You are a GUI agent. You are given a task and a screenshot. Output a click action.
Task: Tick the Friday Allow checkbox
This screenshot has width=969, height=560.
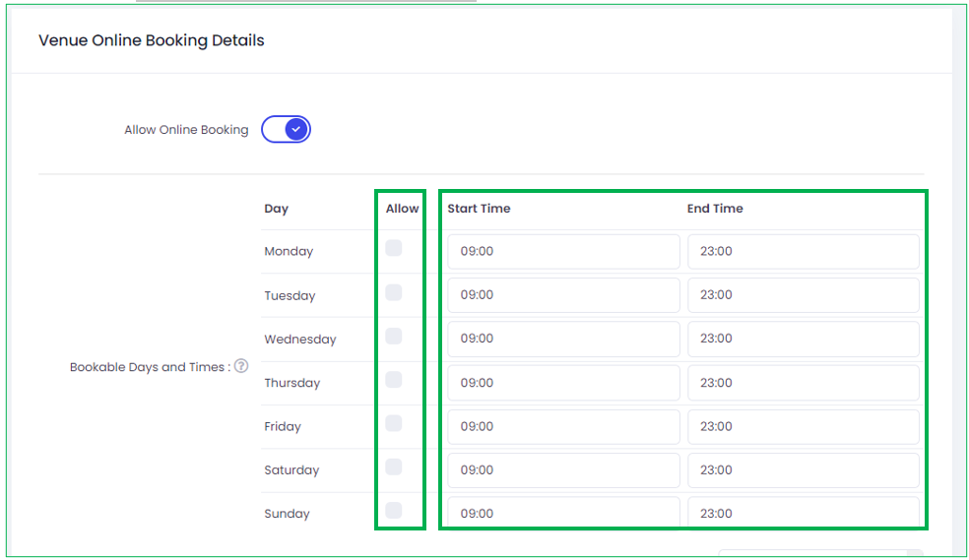(x=394, y=423)
